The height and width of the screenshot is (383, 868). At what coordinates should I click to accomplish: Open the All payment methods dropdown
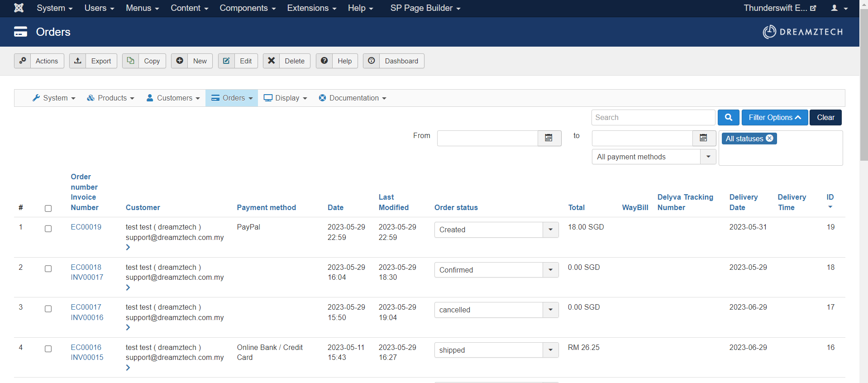(653, 157)
